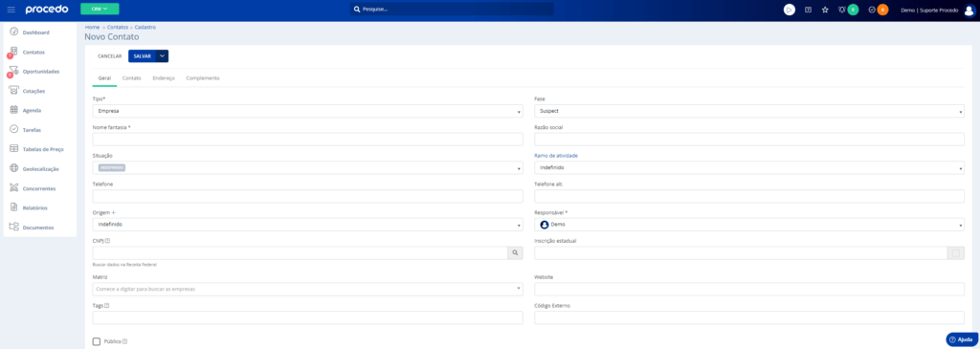The height and width of the screenshot is (349, 980).
Task: Click the Website input field
Action: (749, 289)
